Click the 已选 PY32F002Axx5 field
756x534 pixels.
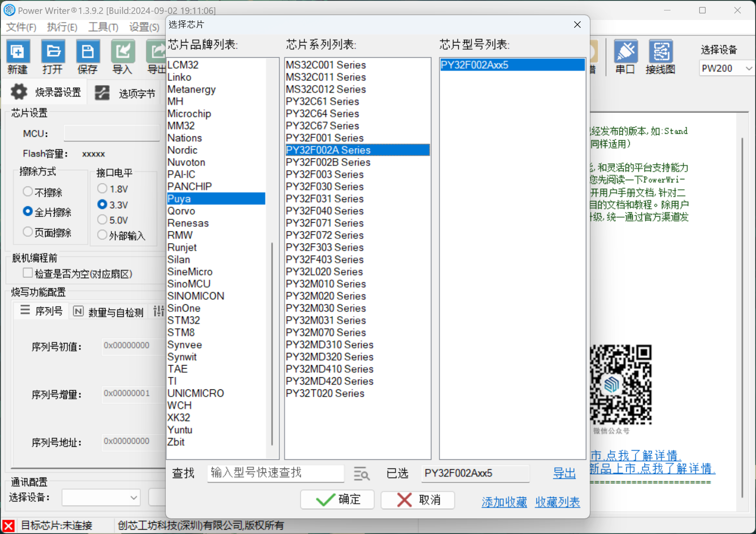475,473
